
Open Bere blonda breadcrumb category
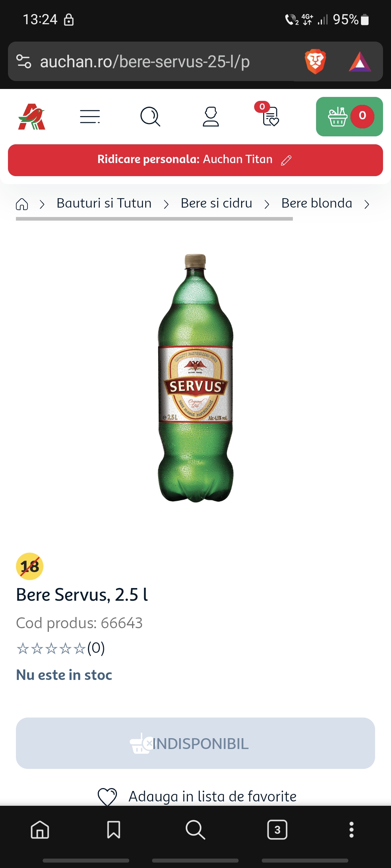pos(317,203)
